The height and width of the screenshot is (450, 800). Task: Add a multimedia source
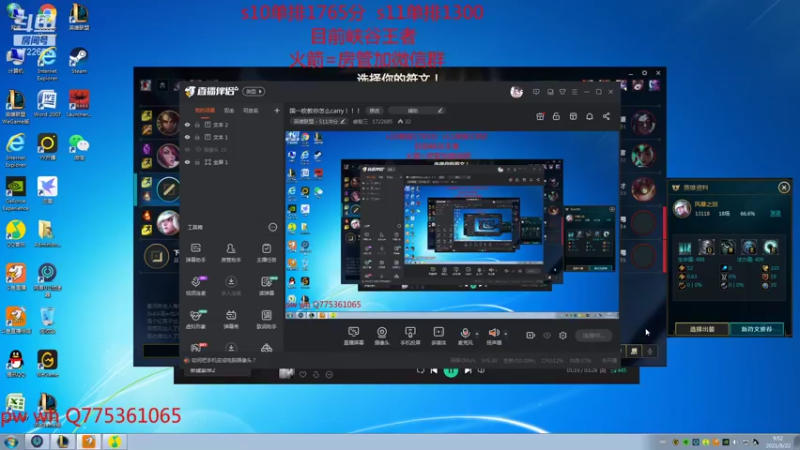coord(438,336)
